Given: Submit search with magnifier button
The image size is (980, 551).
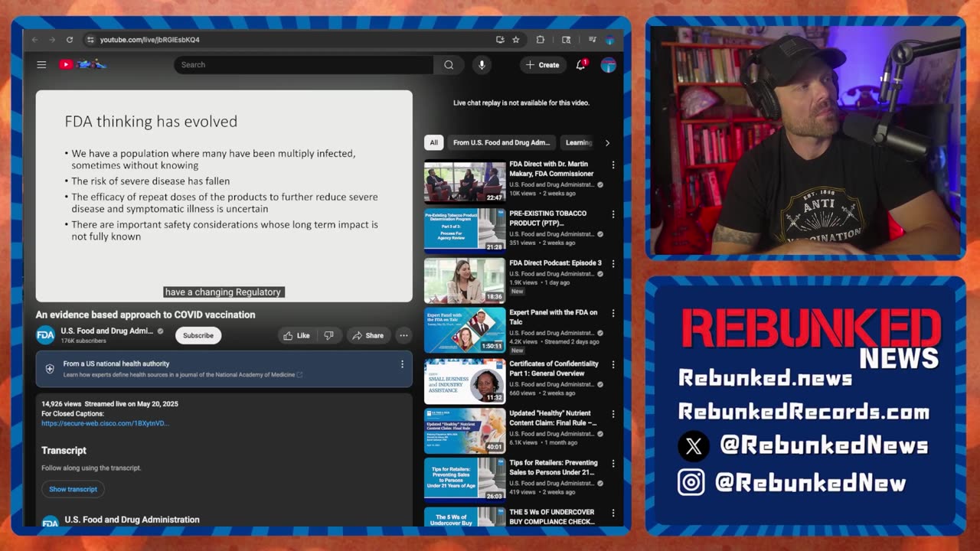Looking at the screenshot, I should 449,65.
